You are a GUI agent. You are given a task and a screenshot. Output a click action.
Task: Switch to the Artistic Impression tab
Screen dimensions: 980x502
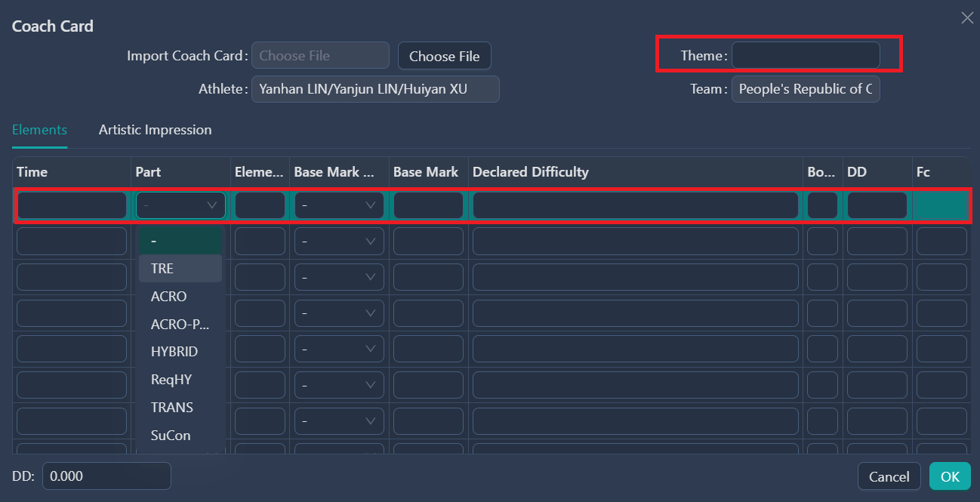tap(155, 130)
